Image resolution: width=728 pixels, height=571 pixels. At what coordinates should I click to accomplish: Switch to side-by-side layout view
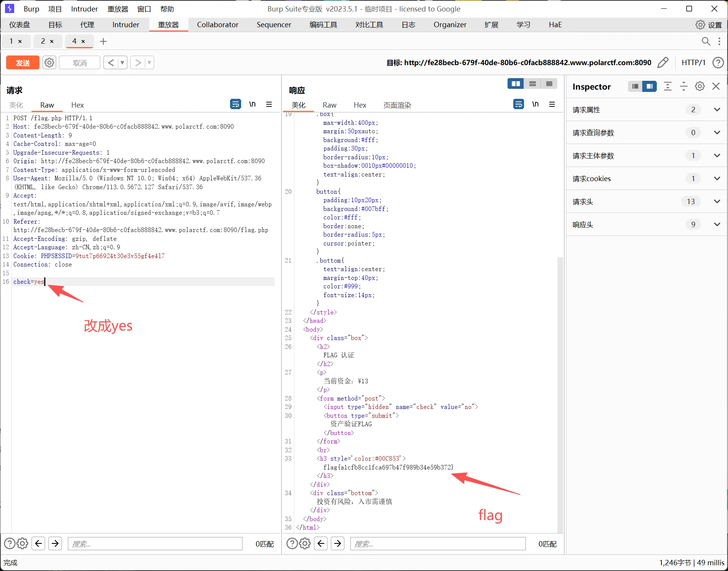point(516,83)
